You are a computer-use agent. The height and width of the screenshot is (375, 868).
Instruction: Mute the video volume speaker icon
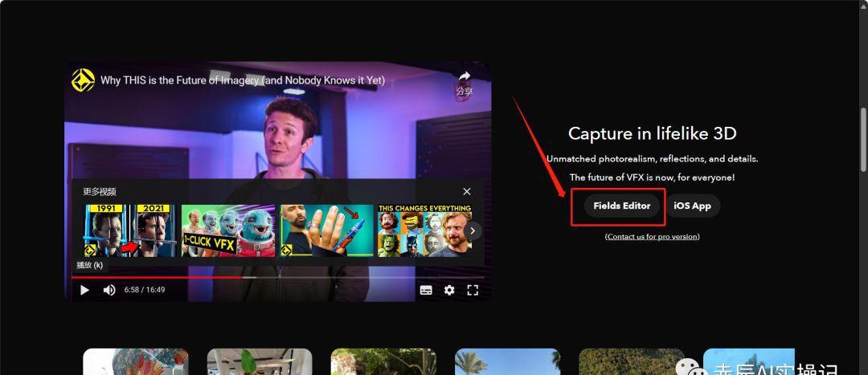click(109, 290)
